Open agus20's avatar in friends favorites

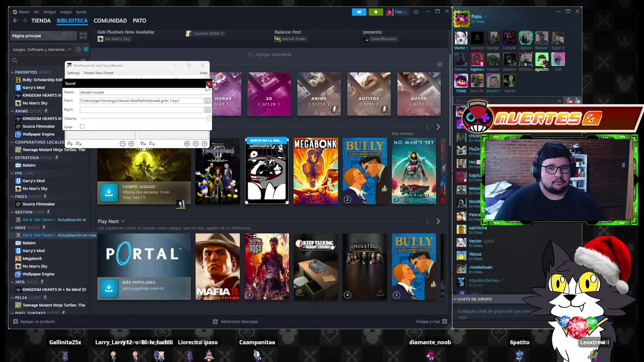click(x=541, y=59)
